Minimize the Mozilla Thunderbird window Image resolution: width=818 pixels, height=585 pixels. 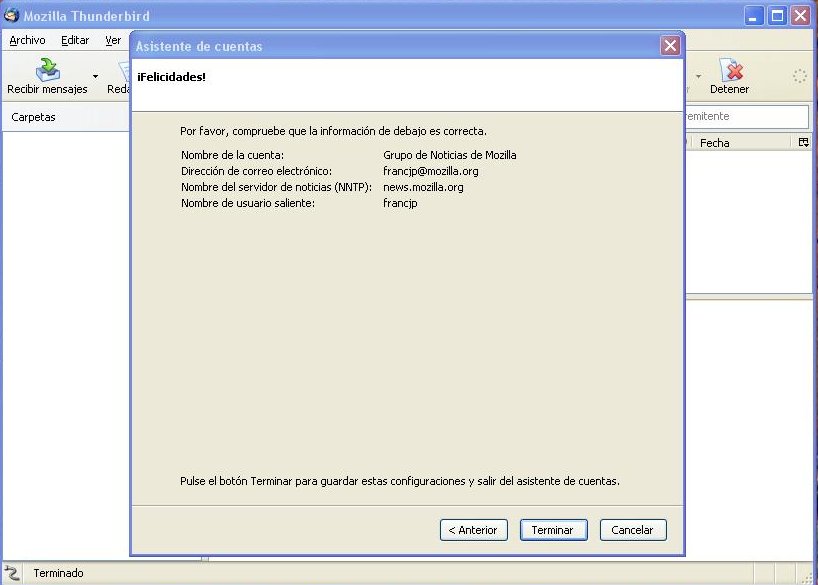(753, 16)
